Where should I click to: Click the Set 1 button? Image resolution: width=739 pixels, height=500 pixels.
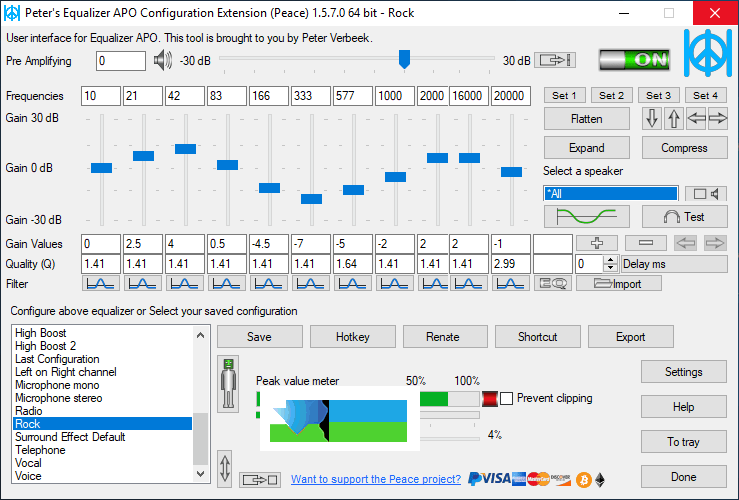(x=564, y=95)
